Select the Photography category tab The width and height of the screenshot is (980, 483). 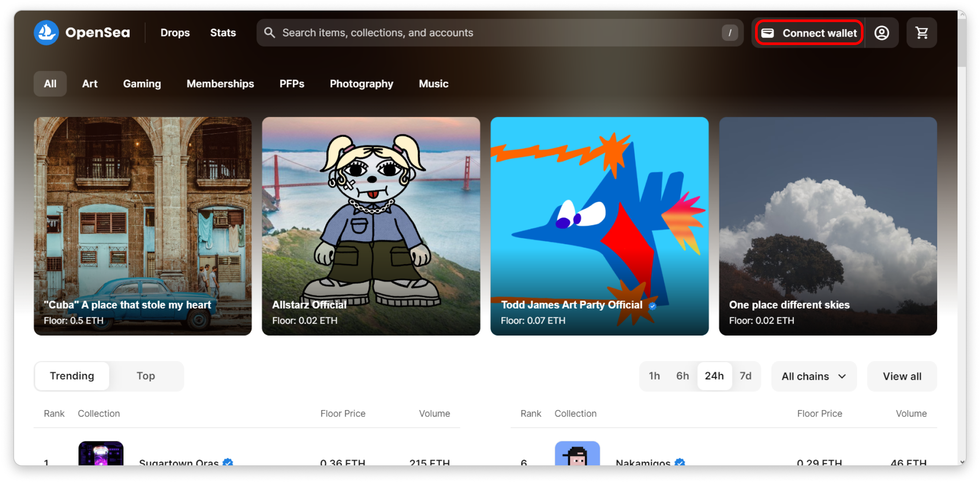(361, 84)
